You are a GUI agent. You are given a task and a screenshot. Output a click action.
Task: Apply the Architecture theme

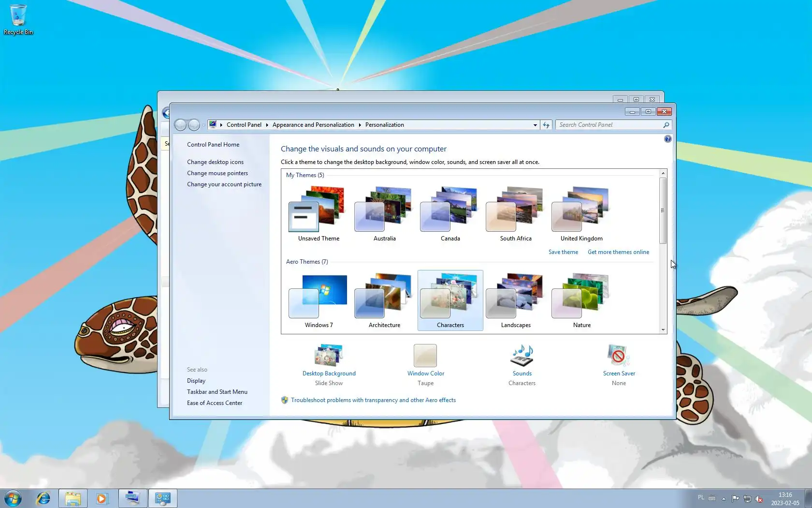point(384,300)
